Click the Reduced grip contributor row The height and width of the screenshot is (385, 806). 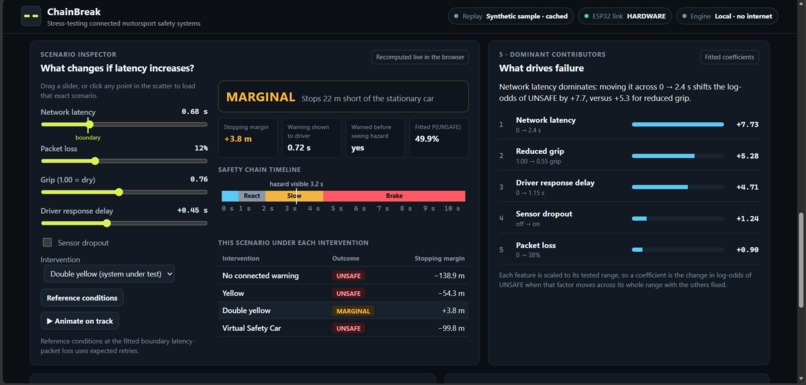[x=629, y=156]
